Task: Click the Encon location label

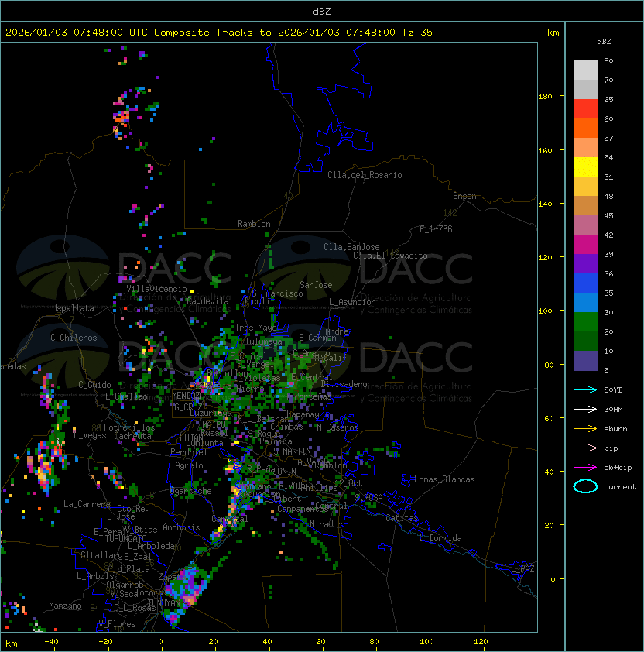Action: coord(464,196)
